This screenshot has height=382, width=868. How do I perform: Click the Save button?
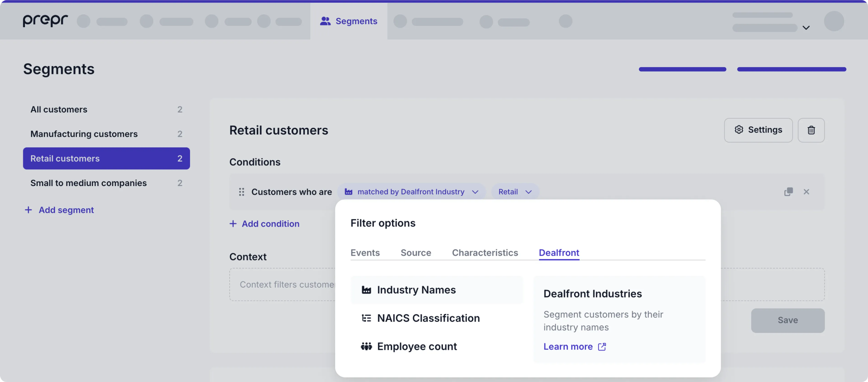point(788,320)
